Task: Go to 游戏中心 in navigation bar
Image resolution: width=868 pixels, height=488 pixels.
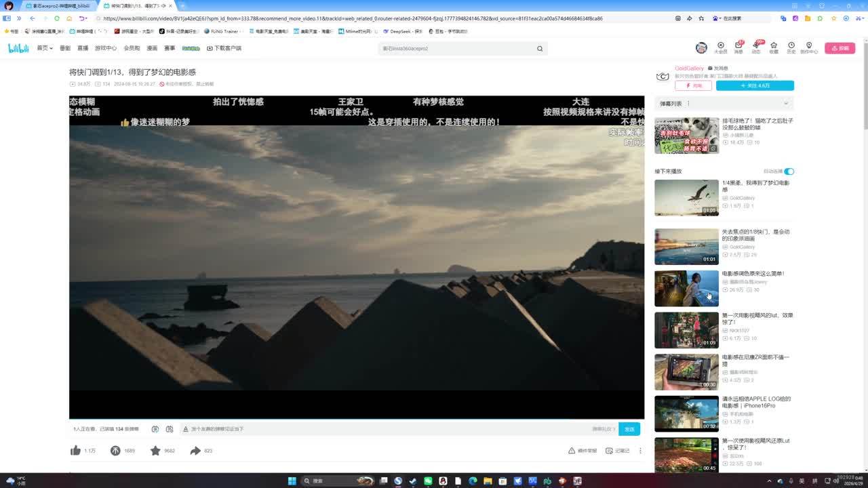Action: point(106,48)
